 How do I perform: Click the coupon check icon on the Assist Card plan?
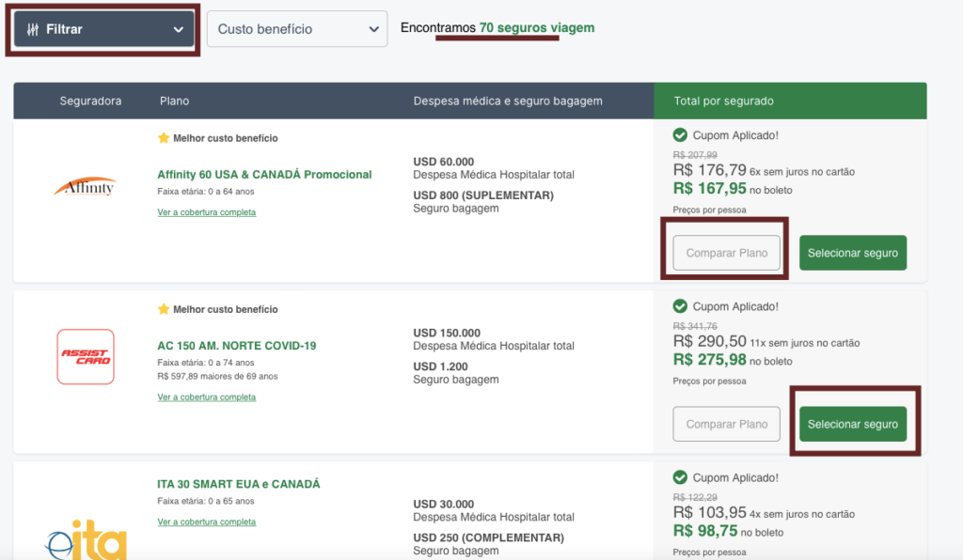[680, 306]
